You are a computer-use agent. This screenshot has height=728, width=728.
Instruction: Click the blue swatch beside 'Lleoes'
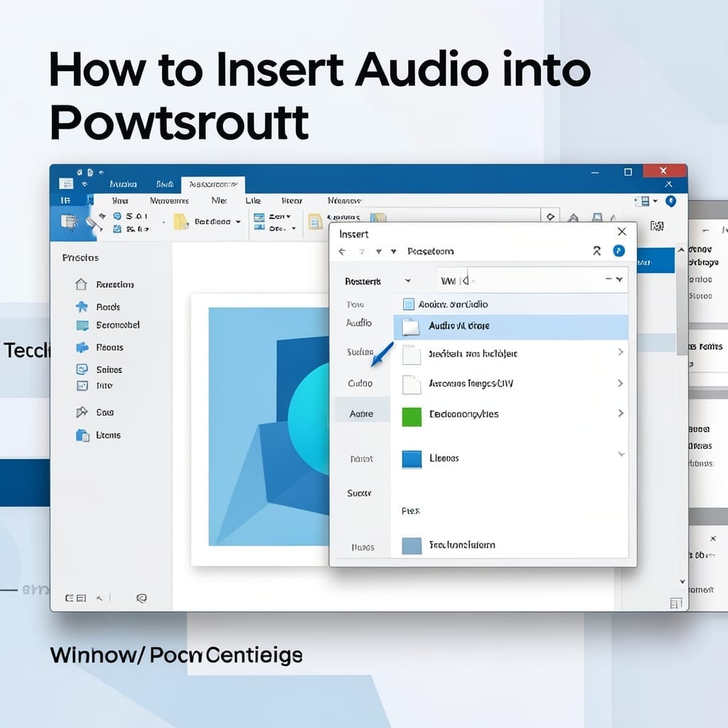click(x=412, y=459)
